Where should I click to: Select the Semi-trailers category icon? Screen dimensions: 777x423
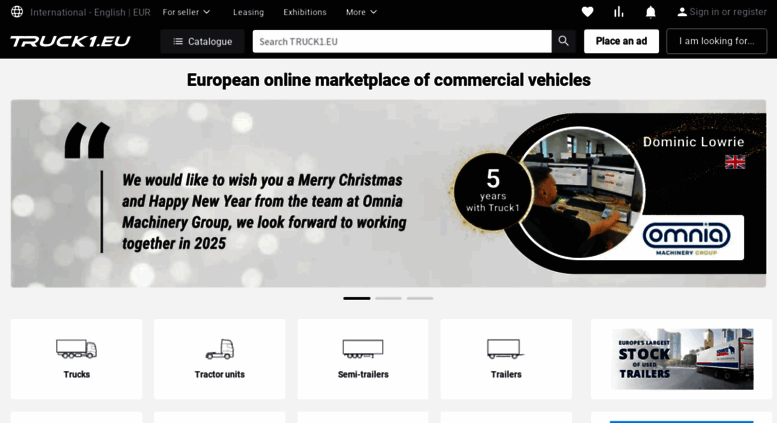coord(363,349)
